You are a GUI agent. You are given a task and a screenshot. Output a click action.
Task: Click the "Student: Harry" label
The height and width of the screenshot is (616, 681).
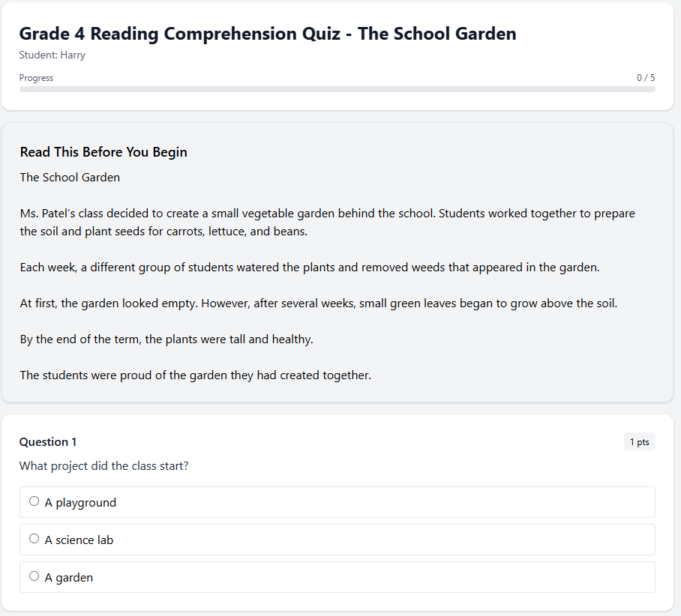click(52, 55)
